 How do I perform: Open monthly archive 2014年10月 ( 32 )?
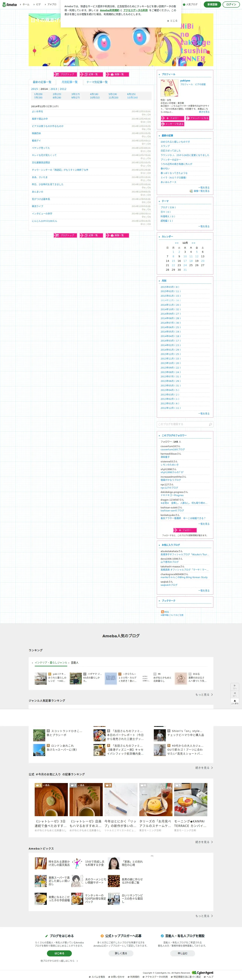click(x=170, y=309)
